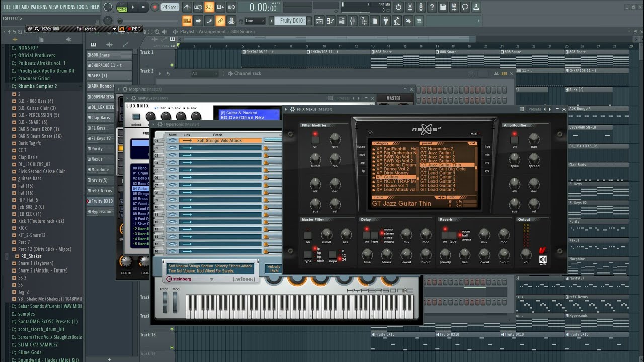Open the Nexus mix tab

point(487,155)
